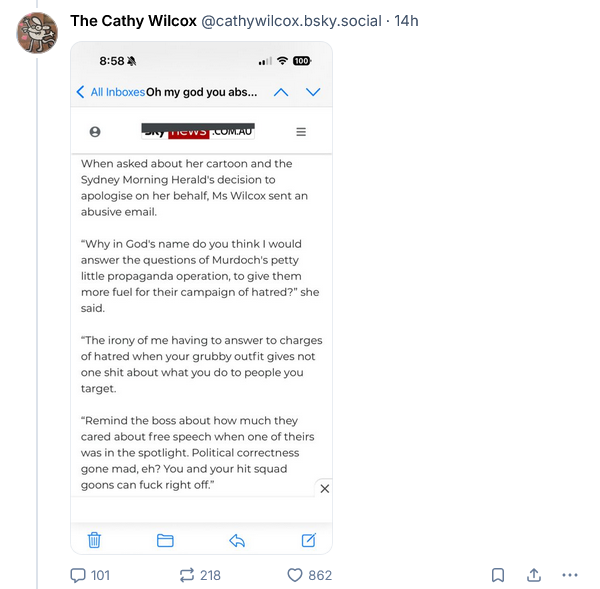Screen dimensions: 600x589
Task: Click the @cathywilcox.bsky.social handle
Action: (x=291, y=21)
